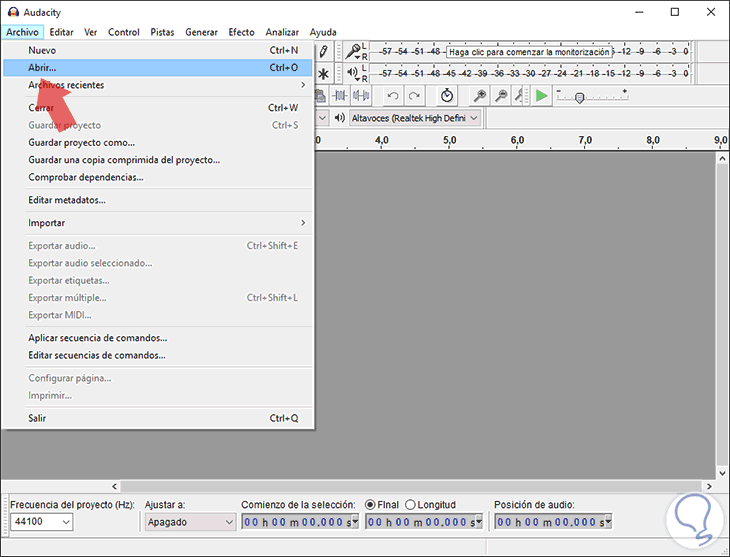Click the Undo arrow icon

pyautogui.click(x=393, y=96)
